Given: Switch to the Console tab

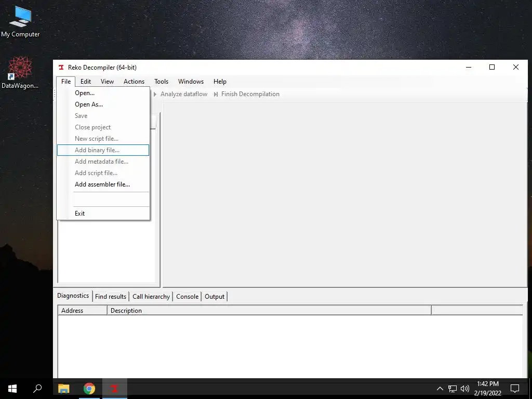Looking at the screenshot, I should click(187, 297).
